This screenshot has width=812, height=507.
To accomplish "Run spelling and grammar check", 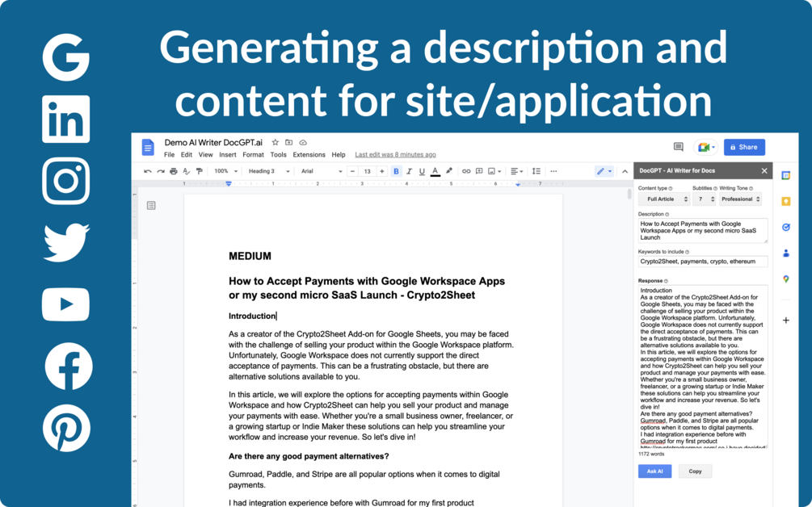I will (x=187, y=171).
